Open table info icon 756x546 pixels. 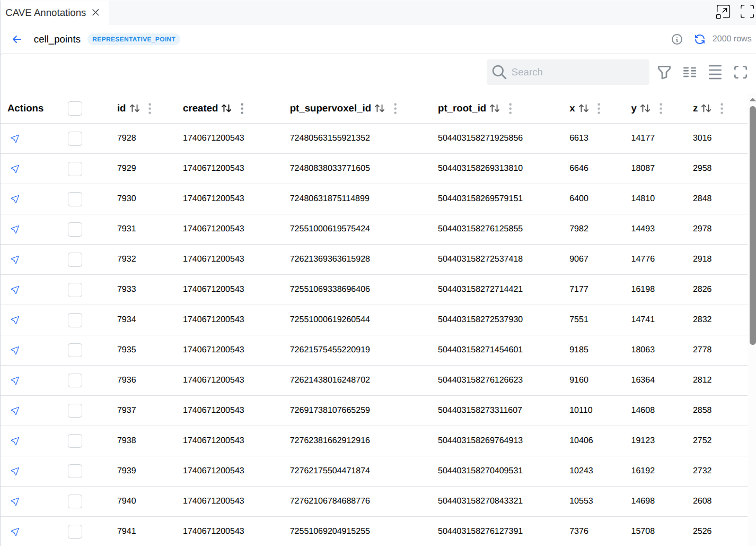677,39
